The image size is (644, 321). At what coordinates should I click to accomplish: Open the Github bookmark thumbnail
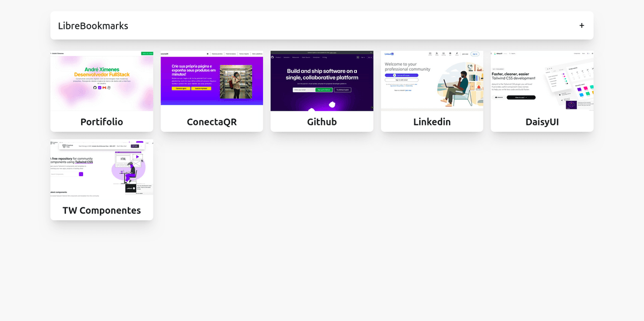[322, 81]
